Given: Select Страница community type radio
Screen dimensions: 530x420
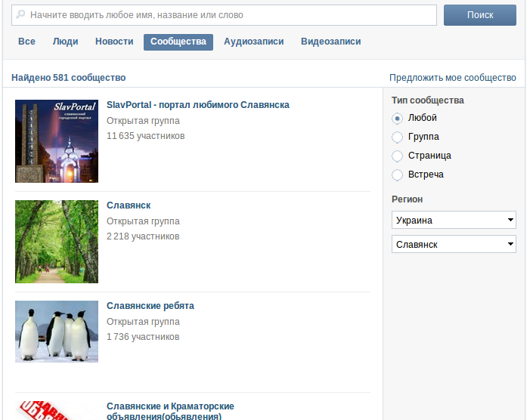Looking at the screenshot, I should (x=397, y=156).
